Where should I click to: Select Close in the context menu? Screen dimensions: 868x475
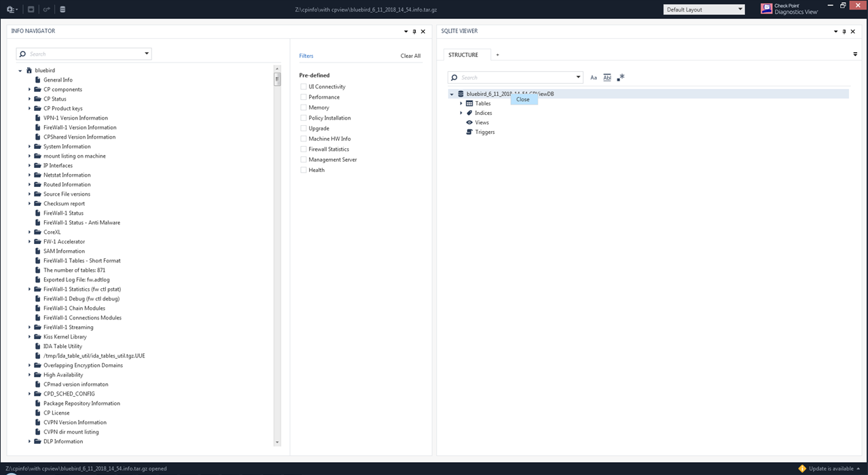[x=524, y=99]
